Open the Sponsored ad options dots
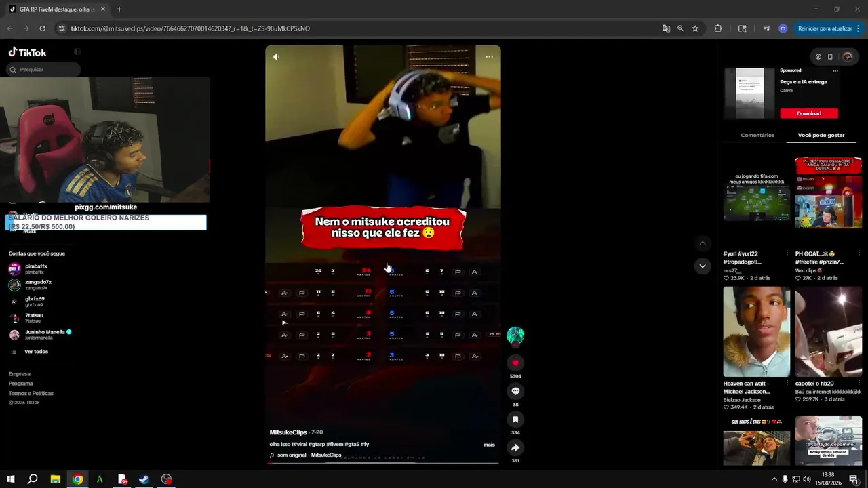 (x=835, y=70)
